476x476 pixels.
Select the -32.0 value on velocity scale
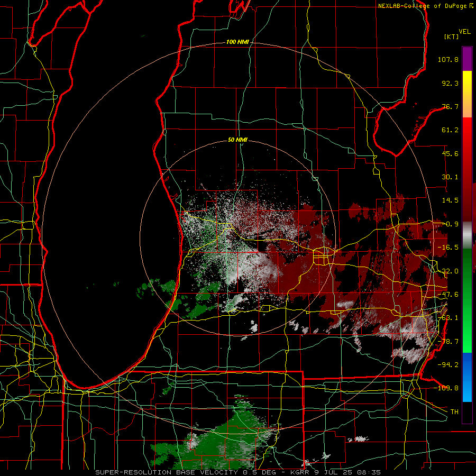[448, 271]
